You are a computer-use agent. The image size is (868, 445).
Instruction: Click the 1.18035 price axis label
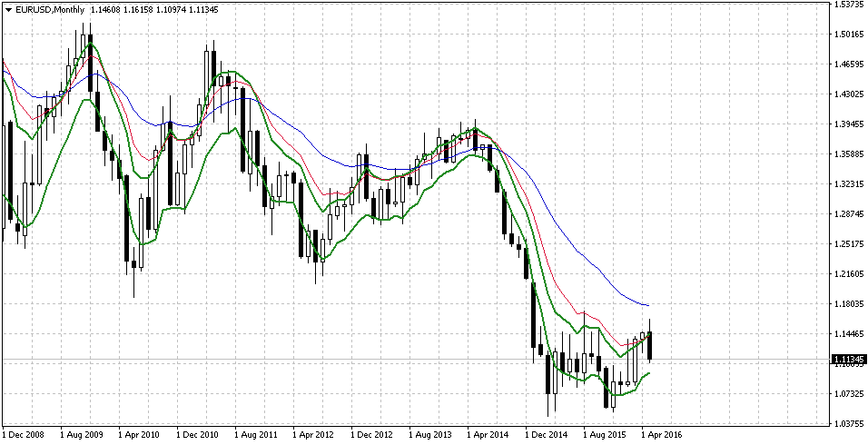point(850,304)
